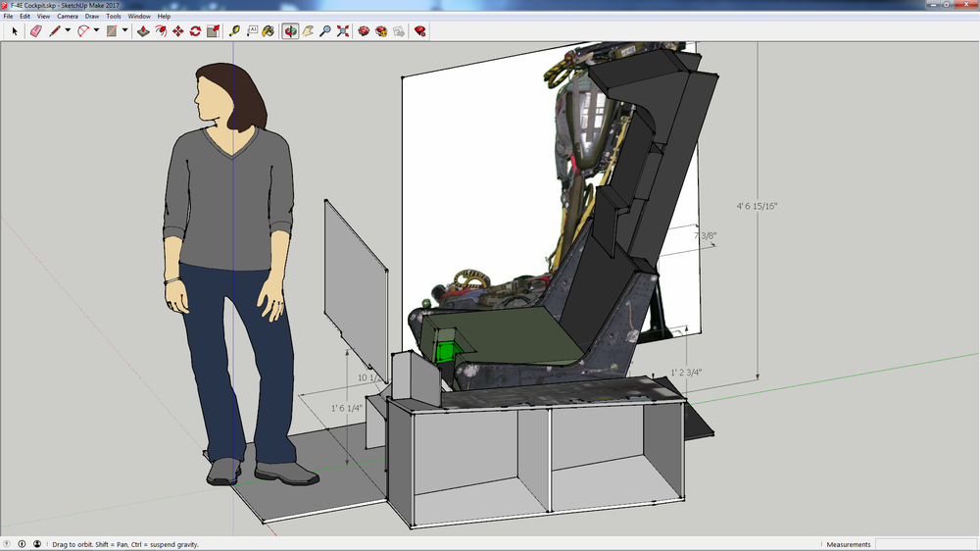Select the Rotate tool
Image resolution: width=980 pixels, height=551 pixels.
(x=196, y=31)
